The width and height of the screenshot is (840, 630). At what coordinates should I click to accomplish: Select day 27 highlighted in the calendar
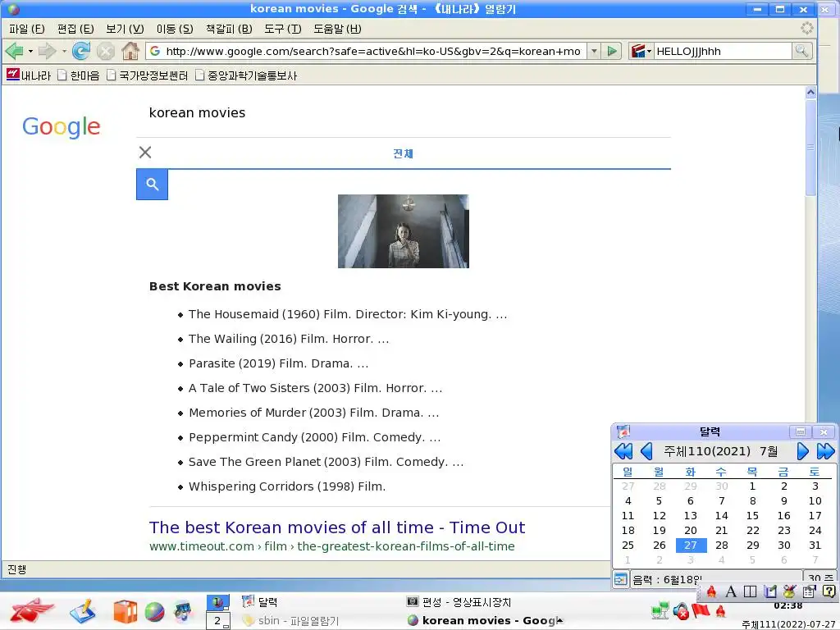691,546
